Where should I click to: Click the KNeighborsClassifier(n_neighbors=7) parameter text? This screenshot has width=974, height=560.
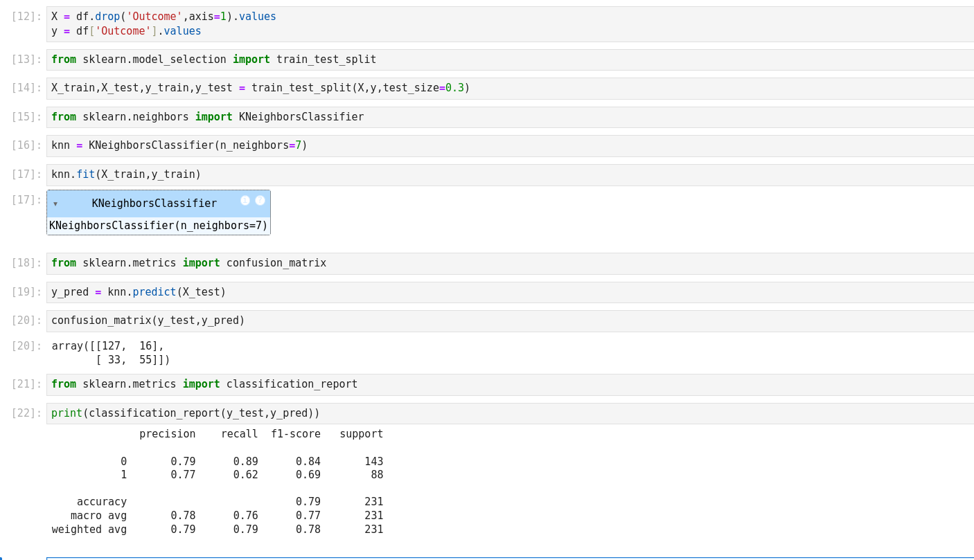click(158, 226)
